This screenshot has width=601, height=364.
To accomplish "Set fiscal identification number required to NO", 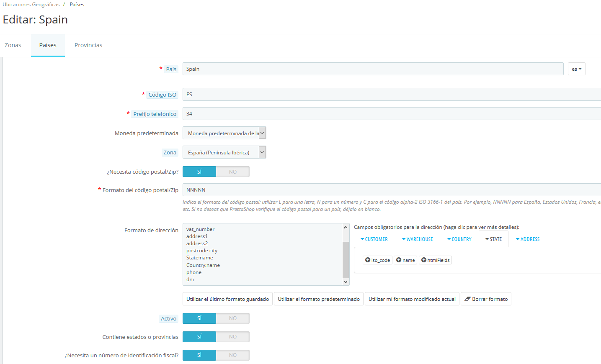I will click(x=233, y=355).
